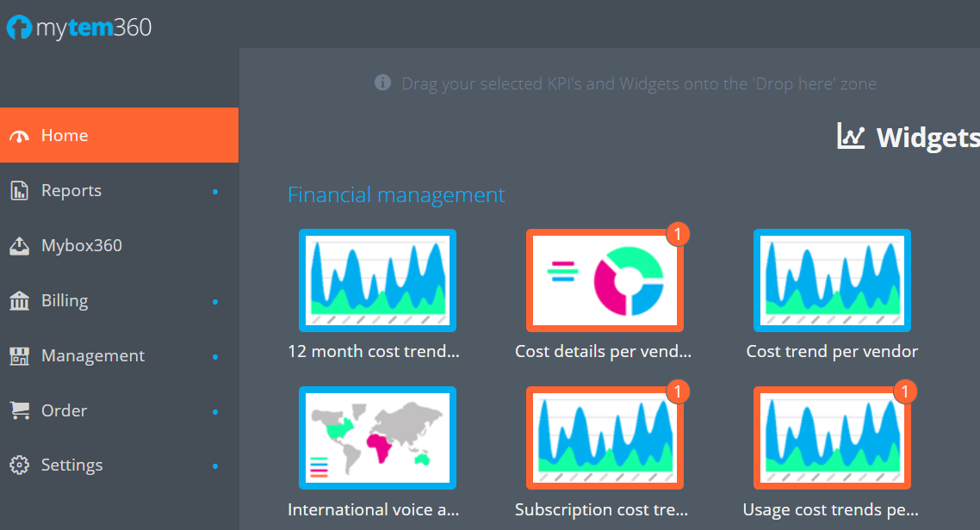Expand Reports submenu blue dot

(215, 192)
